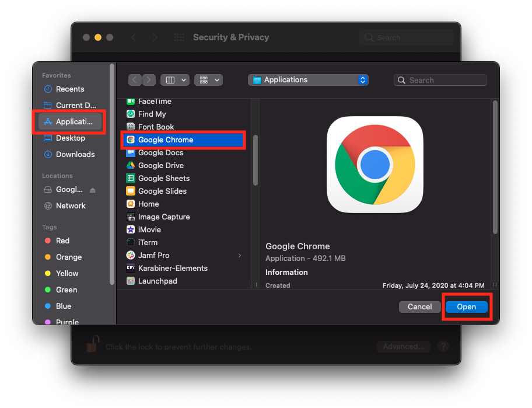Click the Open button
Screen dimensions: 532x408
[x=467, y=307]
